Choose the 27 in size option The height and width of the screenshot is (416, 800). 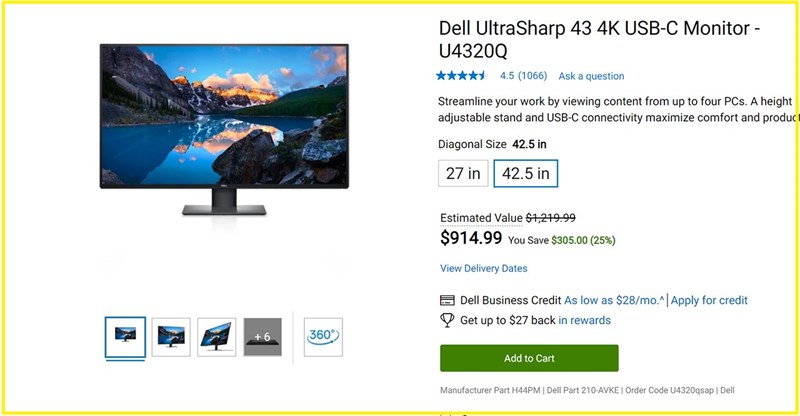[463, 174]
